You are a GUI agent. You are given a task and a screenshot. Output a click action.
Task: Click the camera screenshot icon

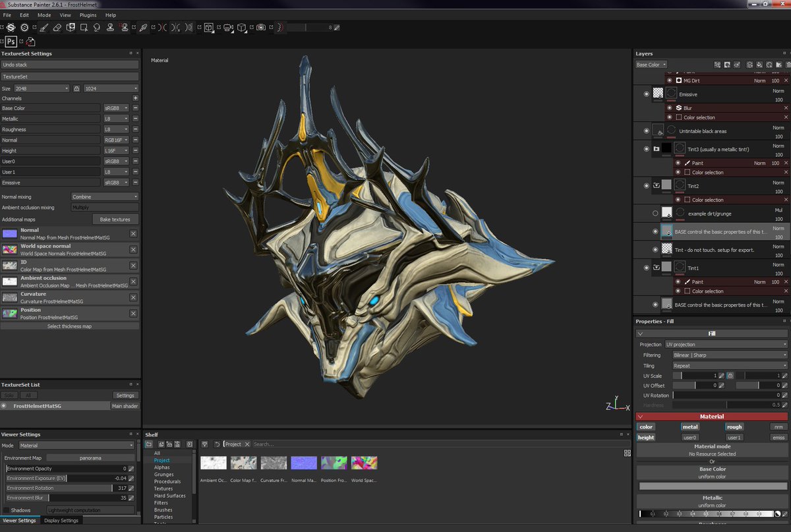point(262,28)
